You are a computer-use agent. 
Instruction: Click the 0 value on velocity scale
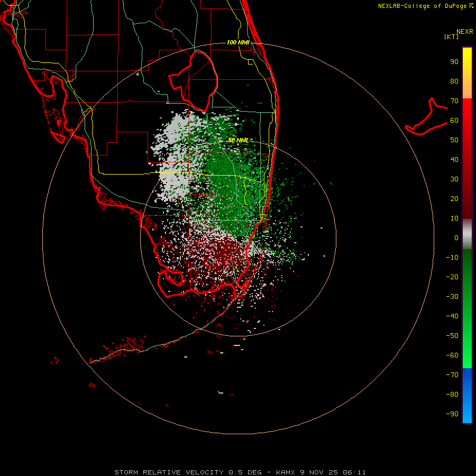(x=456, y=238)
